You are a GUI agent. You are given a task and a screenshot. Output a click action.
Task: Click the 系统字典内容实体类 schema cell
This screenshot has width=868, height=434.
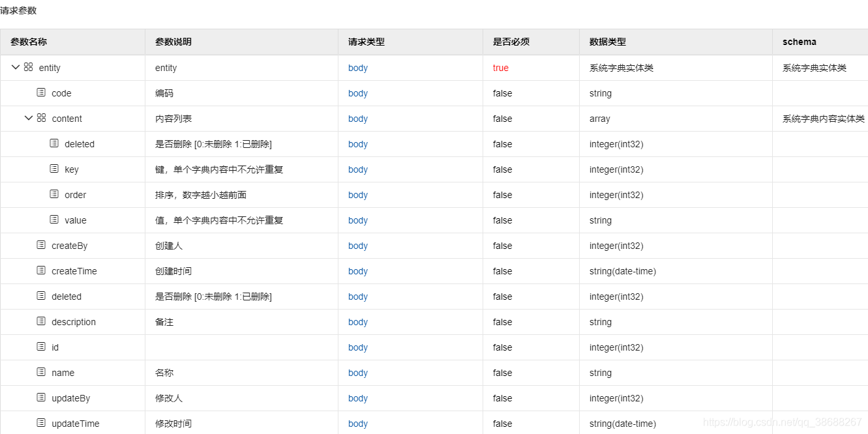click(x=823, y=119)
